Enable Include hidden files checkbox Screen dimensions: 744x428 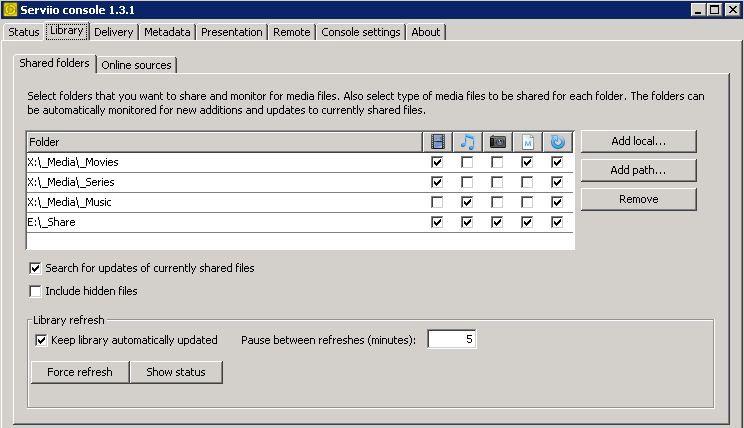(36, 291)
